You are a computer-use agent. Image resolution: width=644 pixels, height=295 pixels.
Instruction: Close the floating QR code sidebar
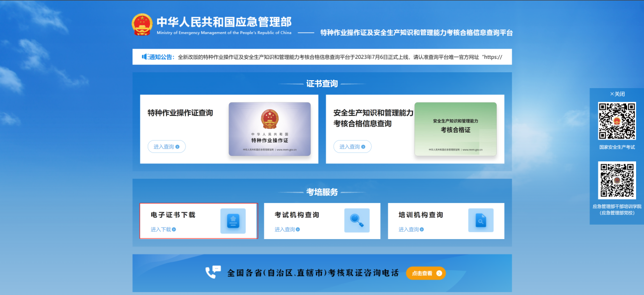[x=617, y=94]
